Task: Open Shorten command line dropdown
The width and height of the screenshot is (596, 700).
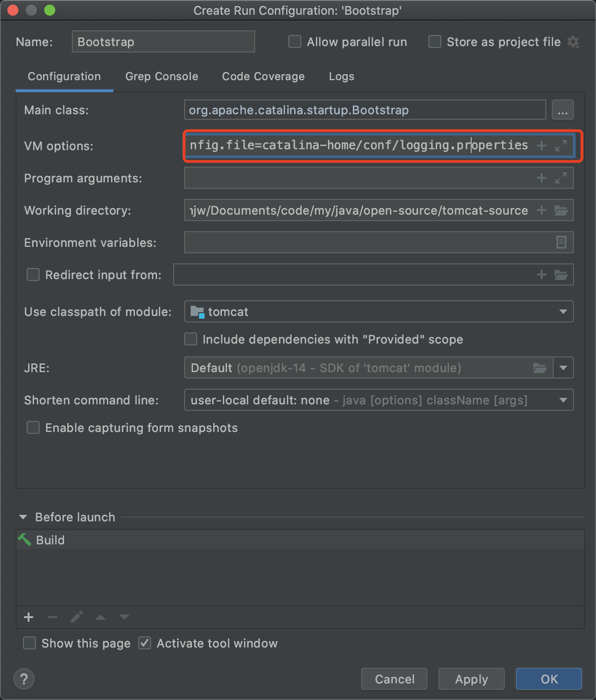Action: point(563,400)
